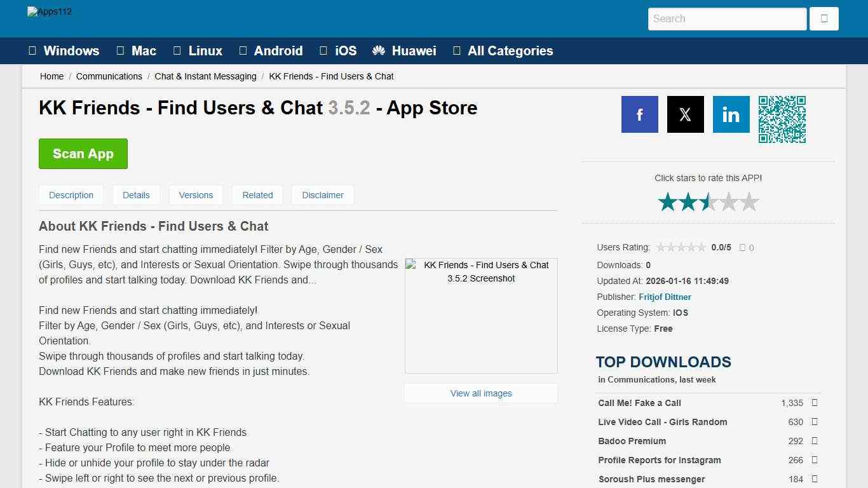
Task: Click the Facebook share icon
Action: 639,114
